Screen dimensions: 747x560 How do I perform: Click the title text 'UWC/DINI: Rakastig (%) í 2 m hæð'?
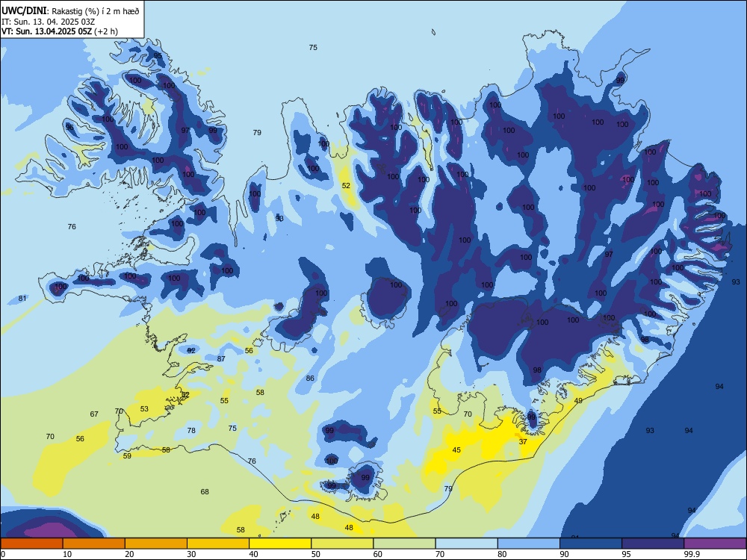coord(70,11)
